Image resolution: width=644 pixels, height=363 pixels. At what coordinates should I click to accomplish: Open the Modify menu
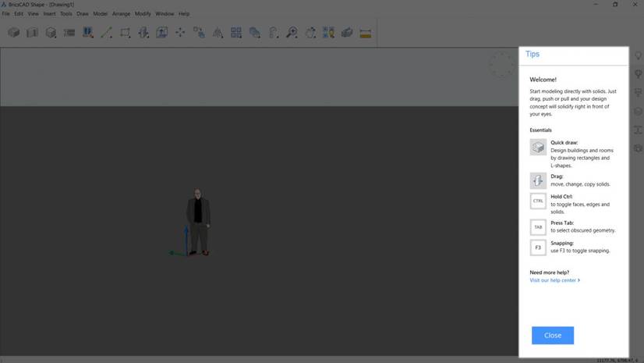click(x=143, y=14)
